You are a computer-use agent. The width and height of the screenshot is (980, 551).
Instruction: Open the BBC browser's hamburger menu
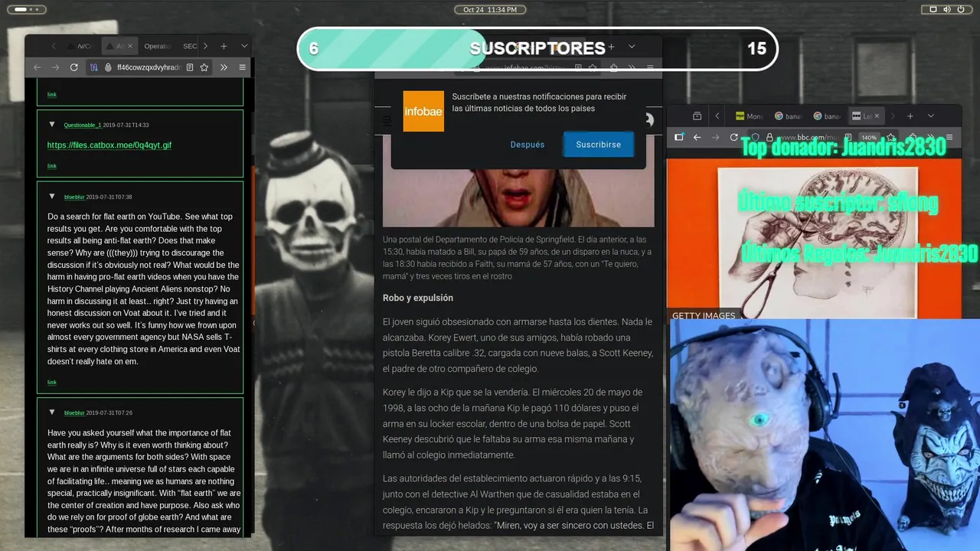tap(949, 137)
